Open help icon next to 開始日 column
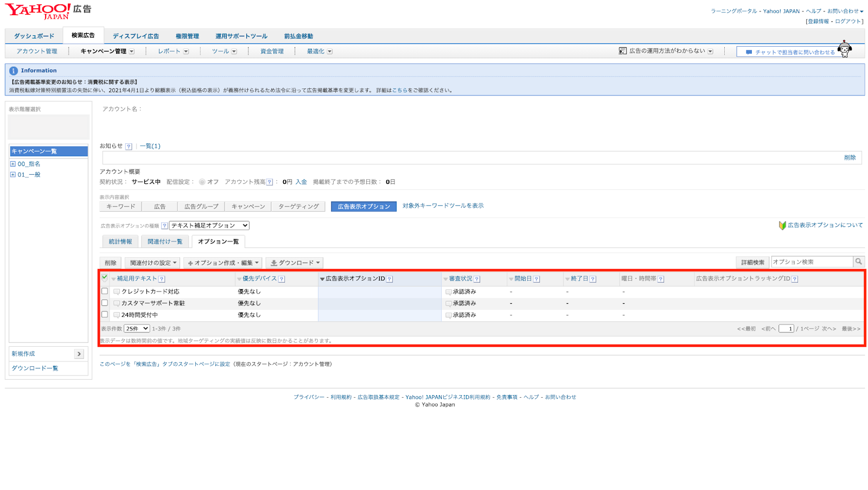Viewport: 868px width, 490px height. coord(537,279)
